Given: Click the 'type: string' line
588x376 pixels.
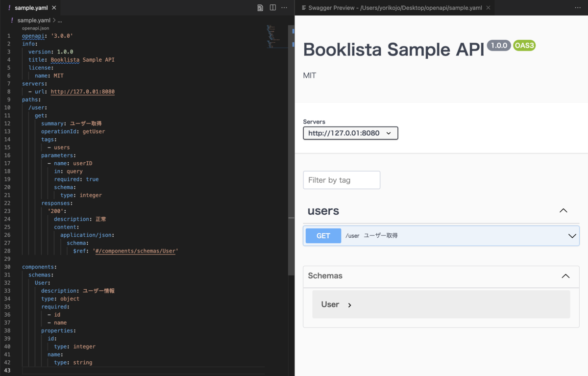Looking at the screenshot, I should point(73,363).
